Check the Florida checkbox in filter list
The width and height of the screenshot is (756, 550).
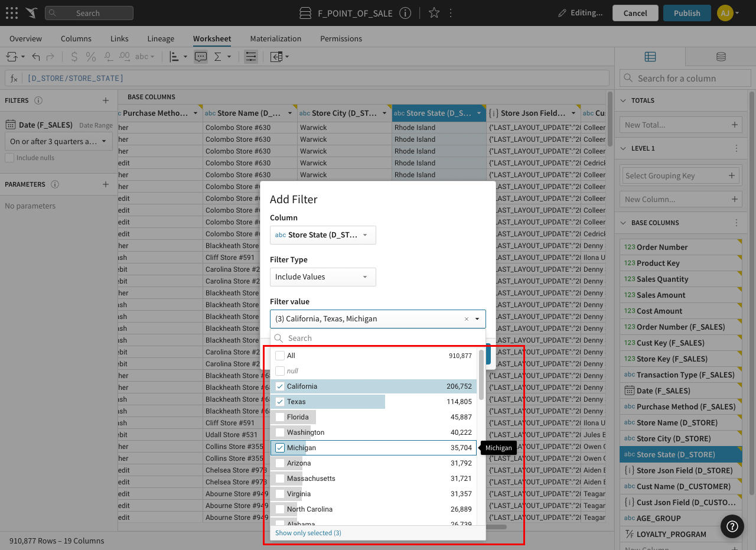coord(280,417)
